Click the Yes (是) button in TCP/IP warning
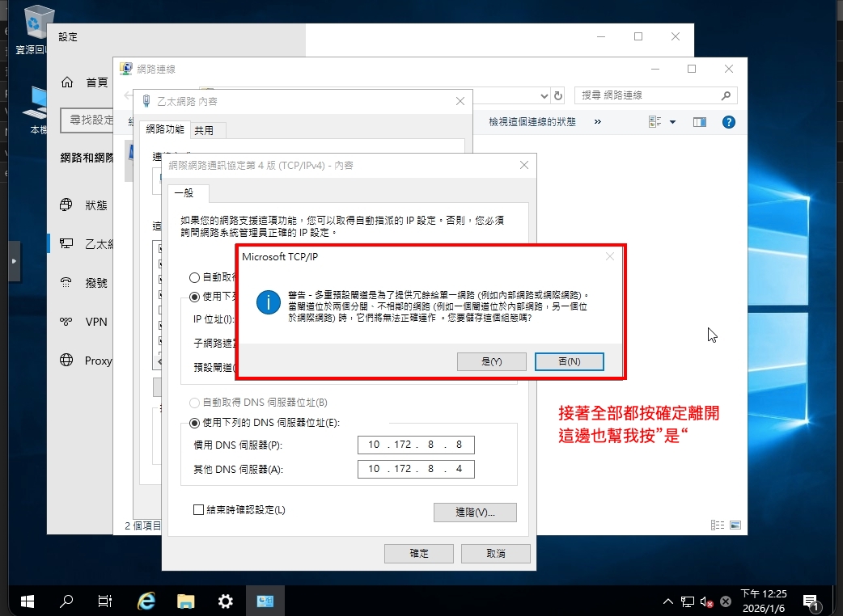Viewport: 843px width, 616px height. coord(491,361)
